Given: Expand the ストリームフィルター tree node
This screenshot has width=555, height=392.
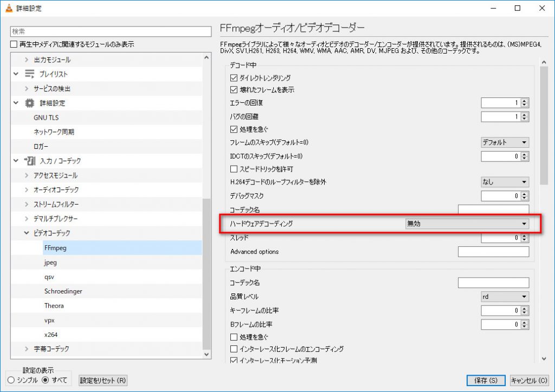Looking at the screenshot, I should 27,204.
